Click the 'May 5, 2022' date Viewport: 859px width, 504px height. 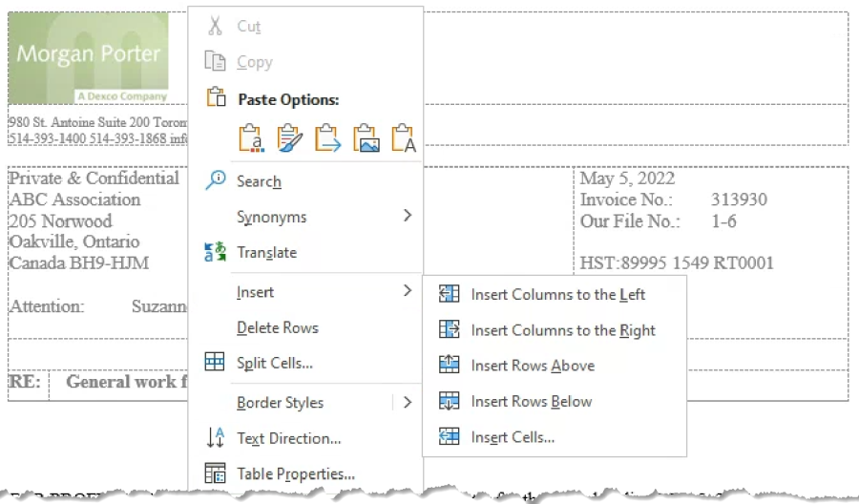tap(627, 178)
